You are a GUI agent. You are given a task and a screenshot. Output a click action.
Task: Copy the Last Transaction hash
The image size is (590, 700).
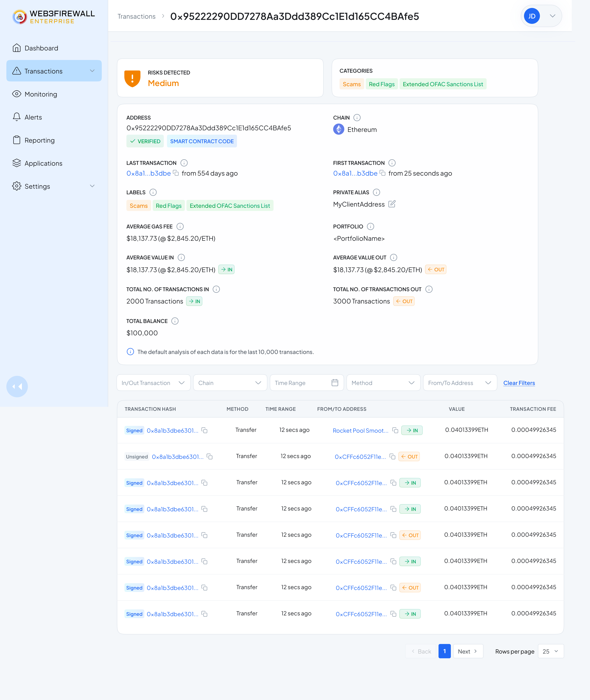point(176,173)
